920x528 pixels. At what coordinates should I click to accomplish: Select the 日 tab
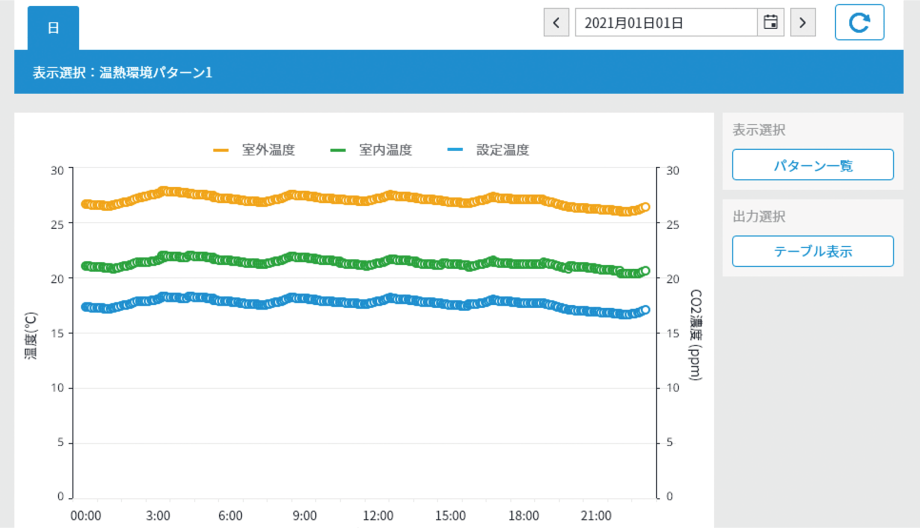coord(53,28)
